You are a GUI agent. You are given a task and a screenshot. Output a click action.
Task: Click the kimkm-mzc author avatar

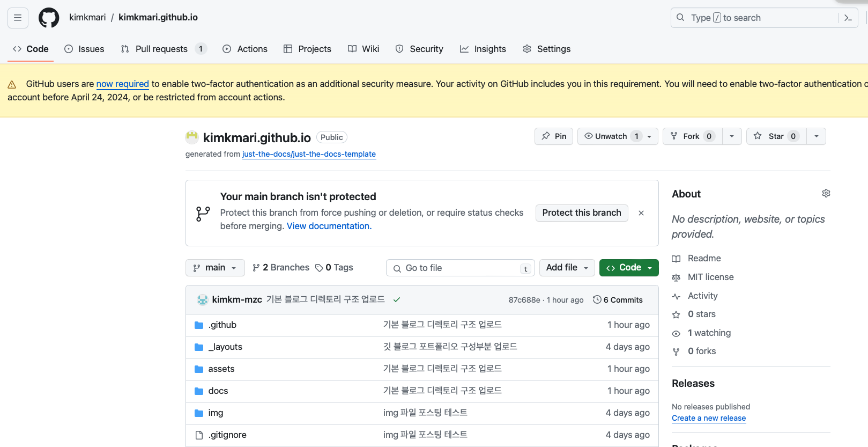(x=203, y=300)
